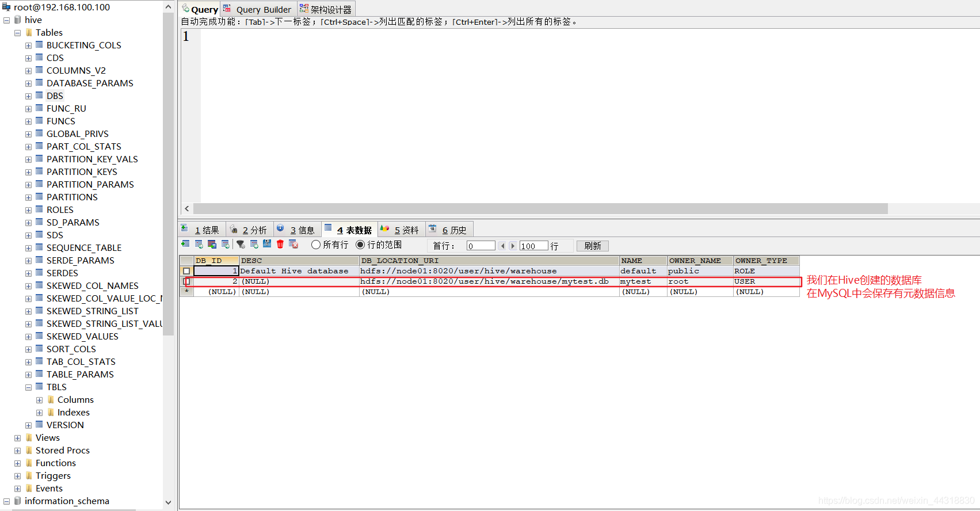This screenshot has width=980, height=511.
Task: Click the tree panel scroll-down arrow
Action: click(x=168, y=502)
